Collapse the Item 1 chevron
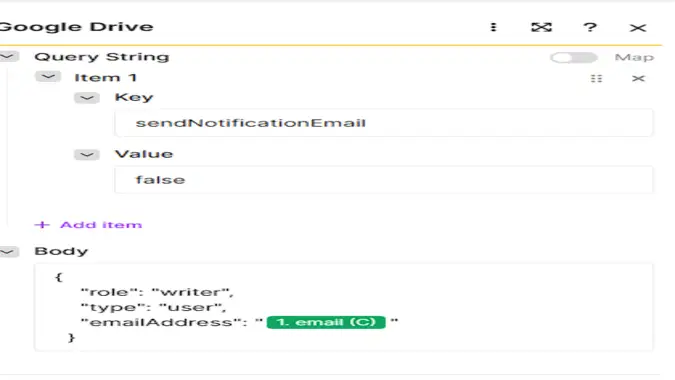The height and width of the screenshot is (380, 675). 48,77
